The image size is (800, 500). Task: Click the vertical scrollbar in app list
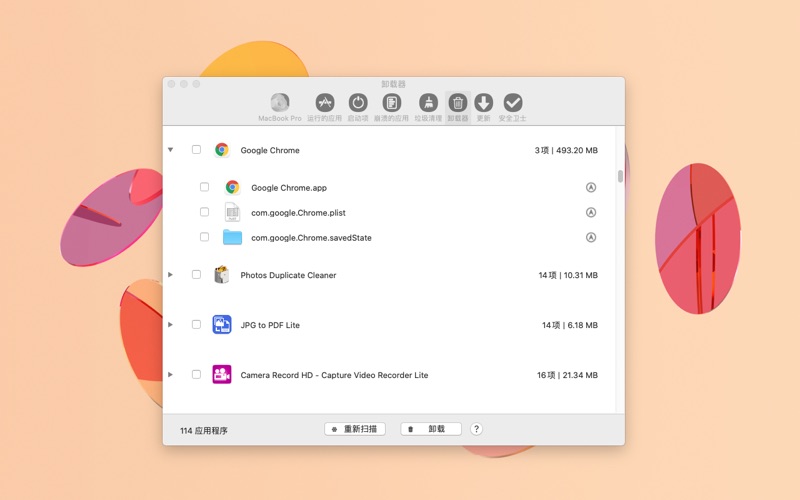(620, 177)
